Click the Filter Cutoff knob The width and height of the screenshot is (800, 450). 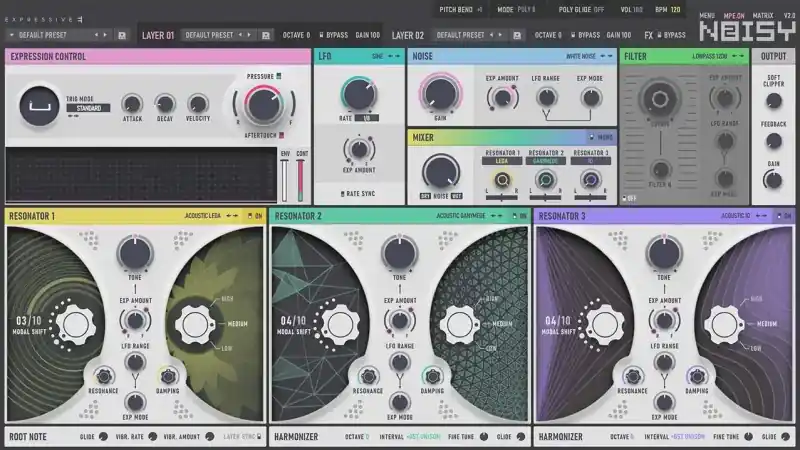[660, 99]
